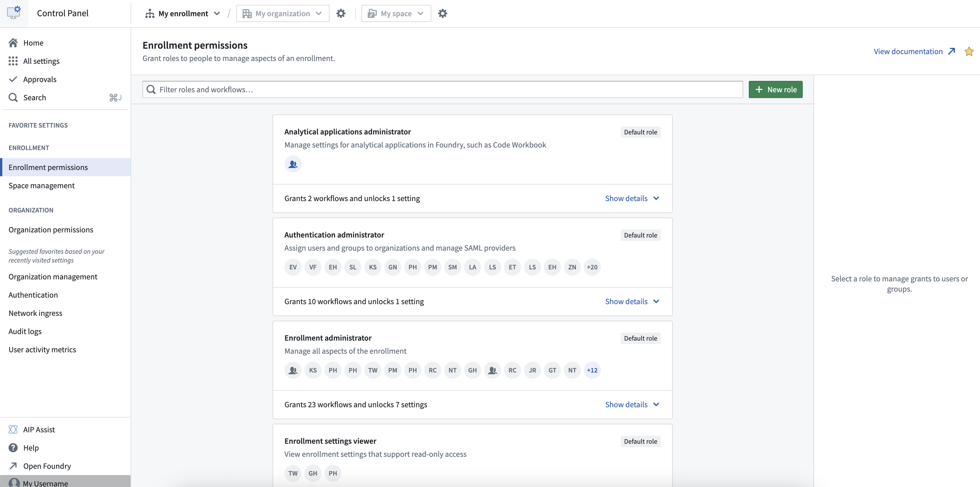980x487 pixels.
Task: Click the group avatar under Analytical applications administrator
Action: click(x=293, y=164)
